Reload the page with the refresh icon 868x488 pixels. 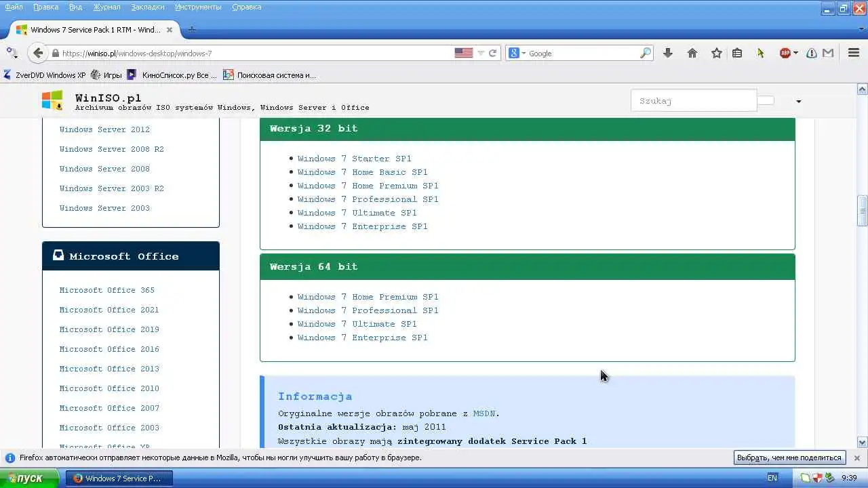tap(493, 53)
